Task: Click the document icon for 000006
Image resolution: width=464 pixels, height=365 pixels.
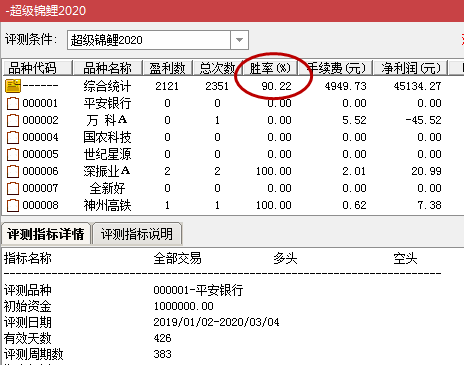Action: 13,171
